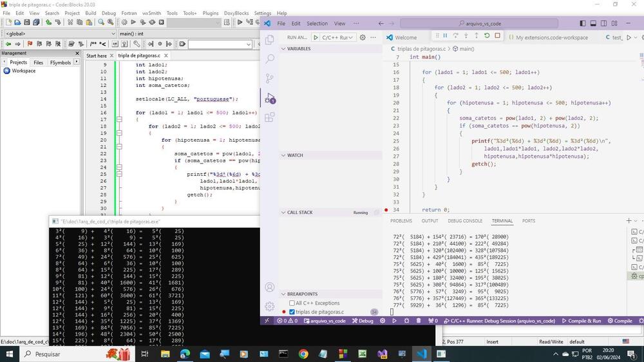Image resolution: width=644 pixels, height=362 pixels.
Task: Open launch configuration gear in Run panel
Action: click(x=363, y=37)
